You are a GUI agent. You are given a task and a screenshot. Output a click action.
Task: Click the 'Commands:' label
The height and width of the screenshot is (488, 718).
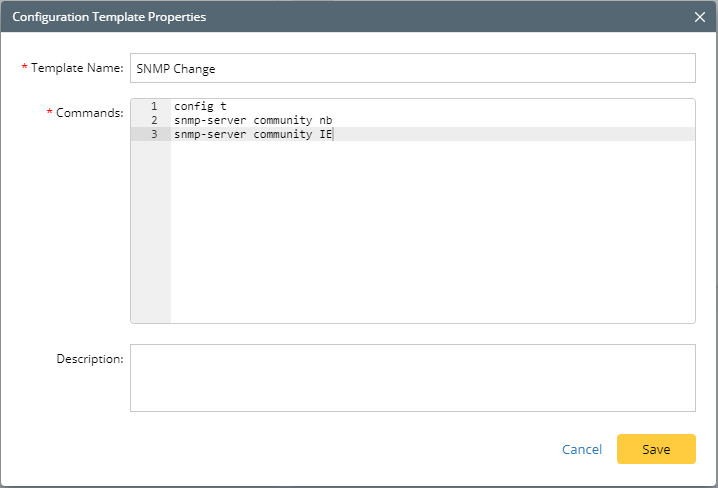[89, 113]
